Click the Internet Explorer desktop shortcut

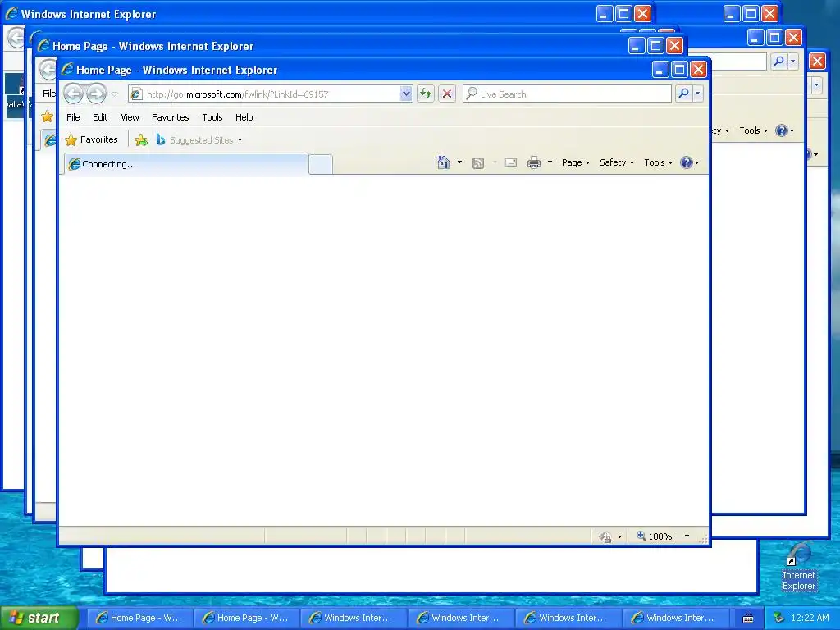[x=799, y=567]
